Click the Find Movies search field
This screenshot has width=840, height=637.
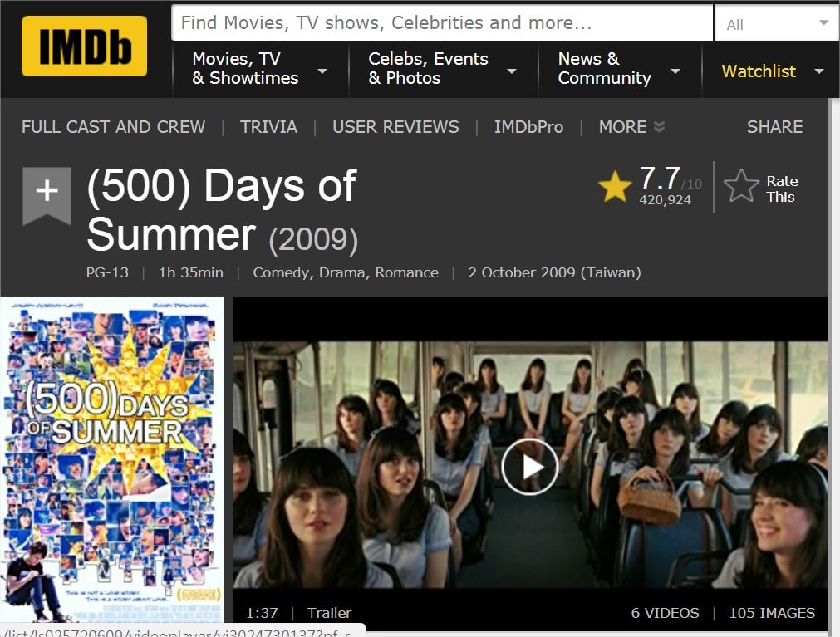442,23
